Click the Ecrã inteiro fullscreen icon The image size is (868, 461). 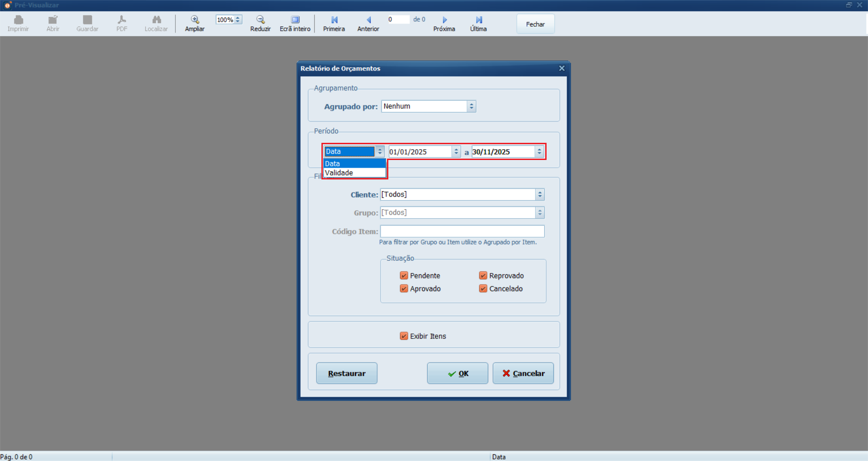(295, 20)
